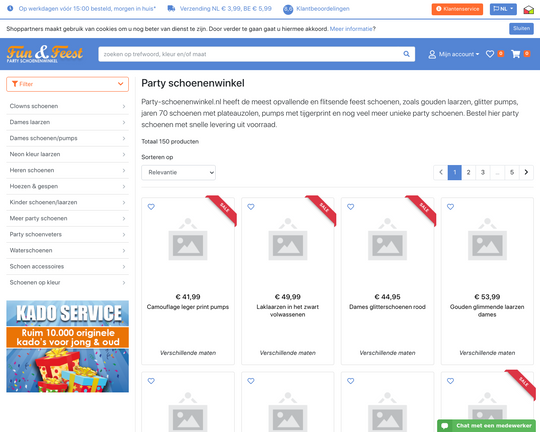Click price € 49,99
The image size is (540, 432).
click(x=288, y=297)
